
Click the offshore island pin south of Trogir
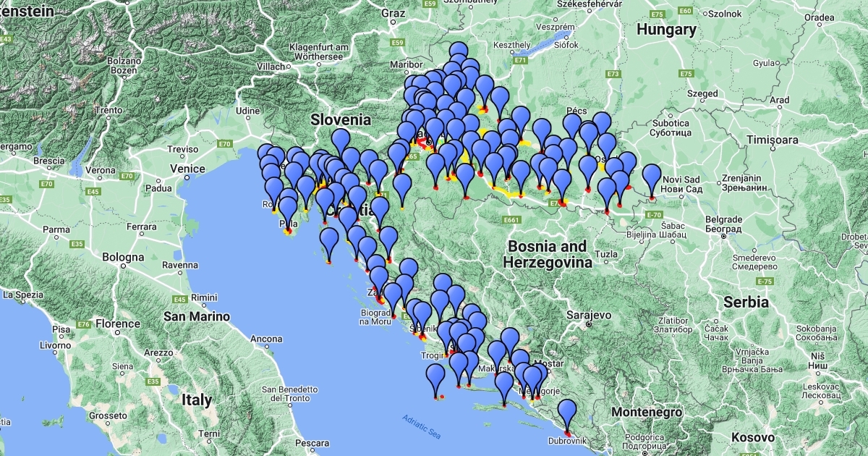point(435,378)
